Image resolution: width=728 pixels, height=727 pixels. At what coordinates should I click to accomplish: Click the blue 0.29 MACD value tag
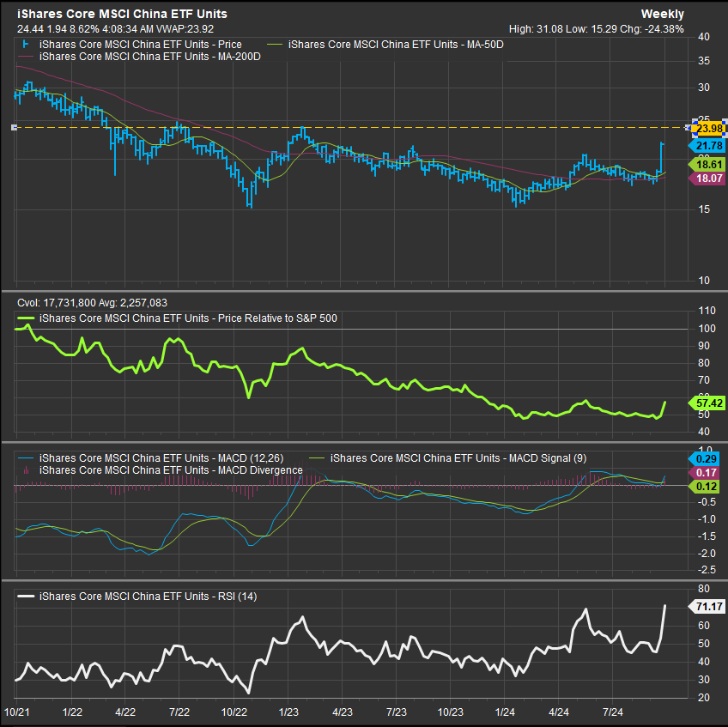point(704,459)
